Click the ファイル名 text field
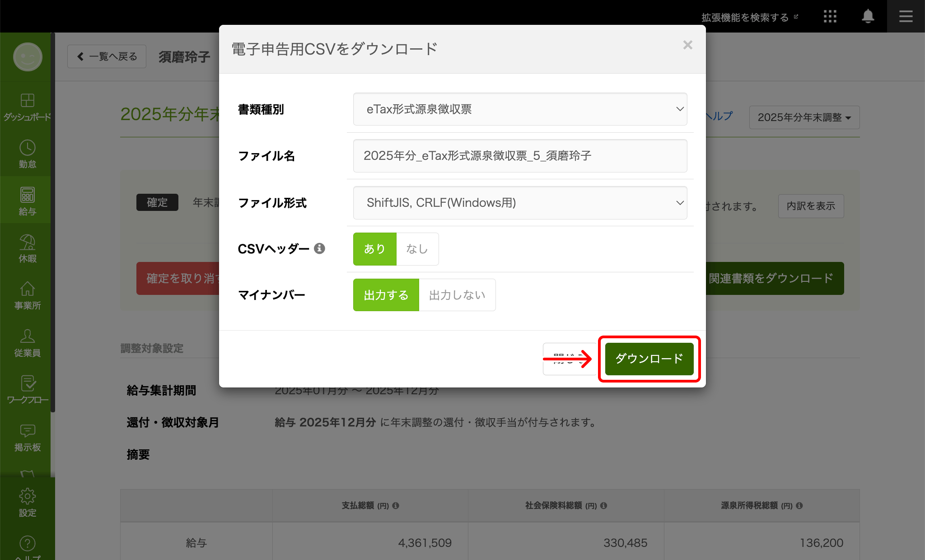Image resolution: width=925 pixels, height=560 pixels. tap(520, 156)
